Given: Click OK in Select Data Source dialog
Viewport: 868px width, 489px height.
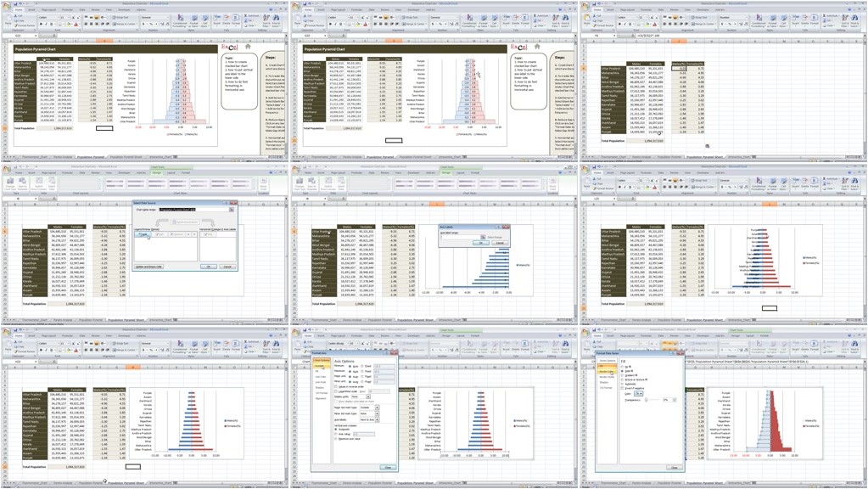Looking at the screenshot, I should point(208,267).
